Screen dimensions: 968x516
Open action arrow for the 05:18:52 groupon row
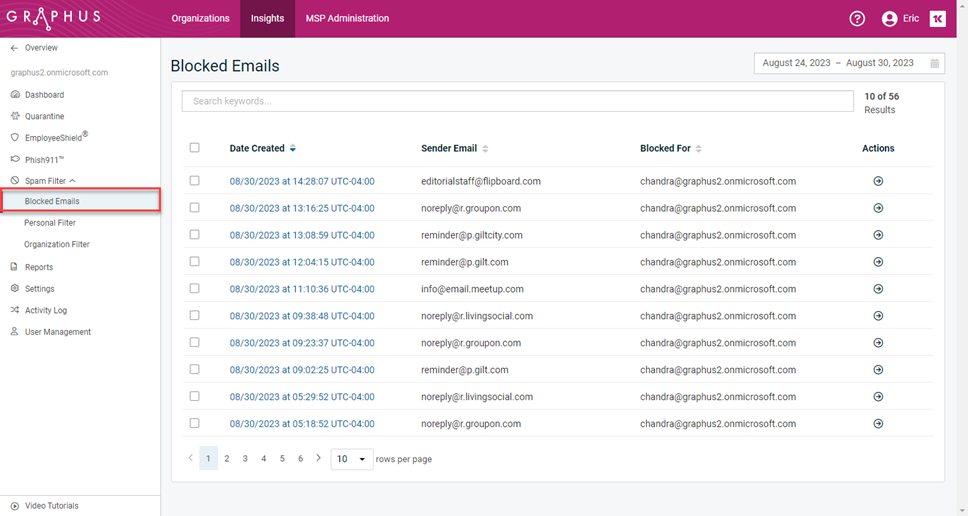[x=878, y=423]
